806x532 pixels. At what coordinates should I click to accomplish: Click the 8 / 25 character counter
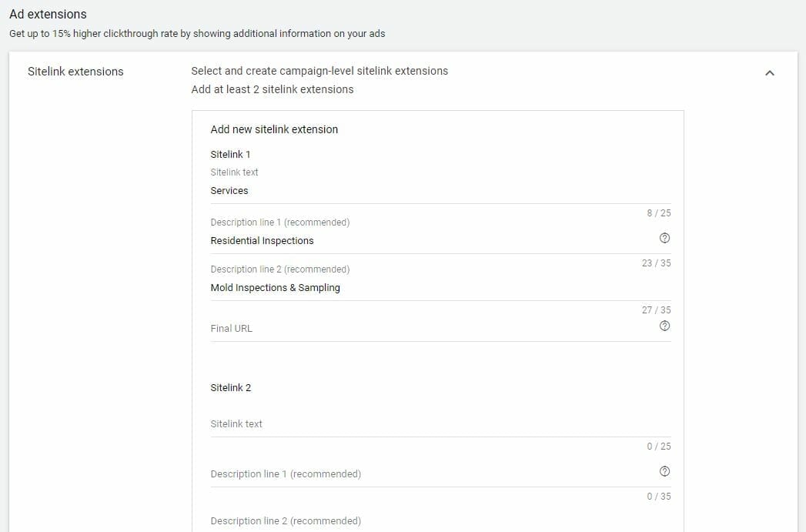(x=659, y=212)
